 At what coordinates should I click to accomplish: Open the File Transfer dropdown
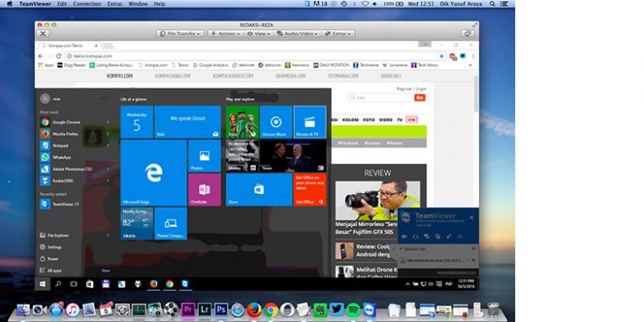[180, 34]
